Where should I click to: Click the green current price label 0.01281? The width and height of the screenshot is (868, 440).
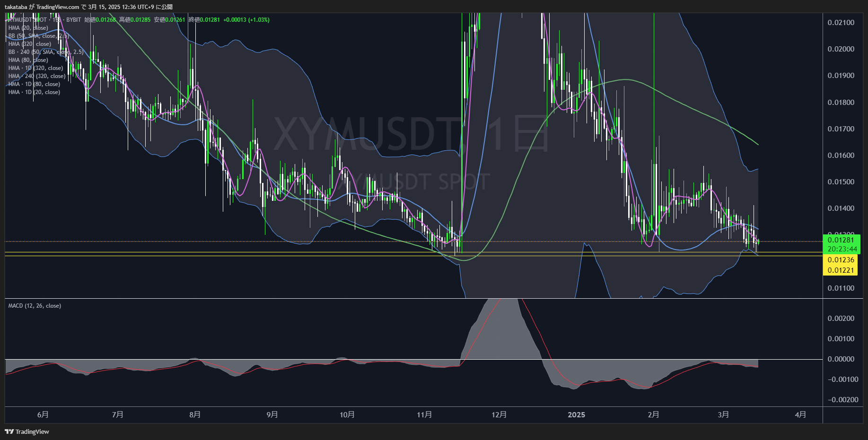click(x=841, y=240)
